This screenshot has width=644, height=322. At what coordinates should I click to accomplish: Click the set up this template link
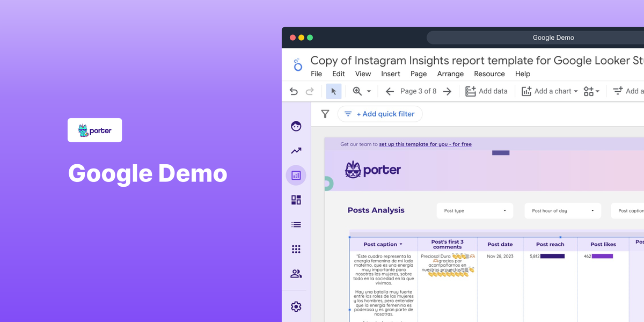(426, 144)
